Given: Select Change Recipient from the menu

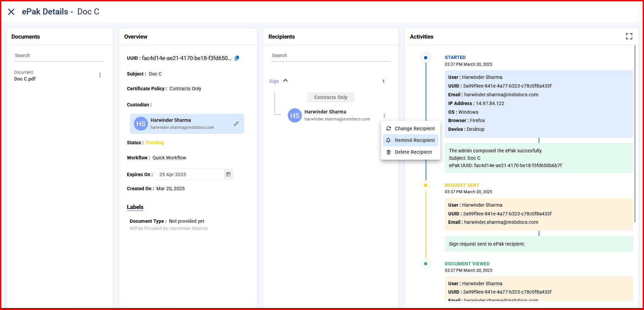Looking at the screenshot, I should (414, 128).
